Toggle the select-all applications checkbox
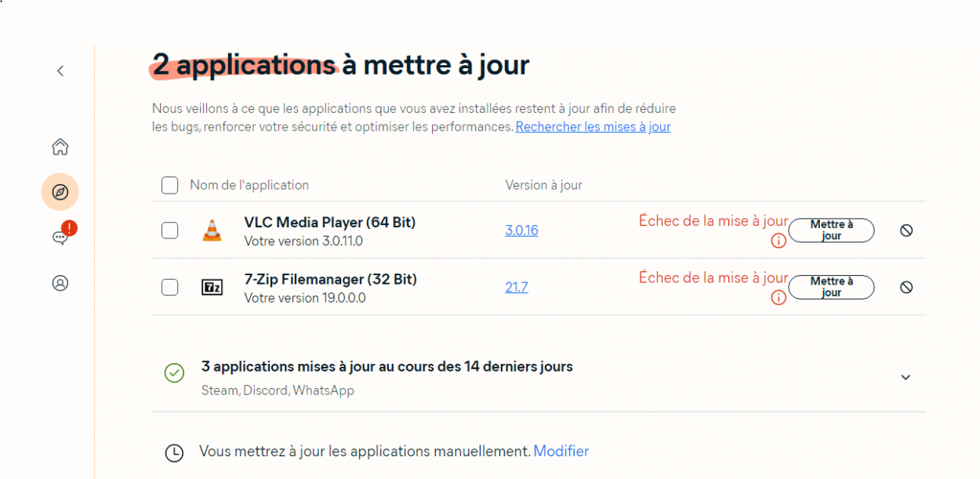Screen dimensions: 980x479 coord(169,185)
